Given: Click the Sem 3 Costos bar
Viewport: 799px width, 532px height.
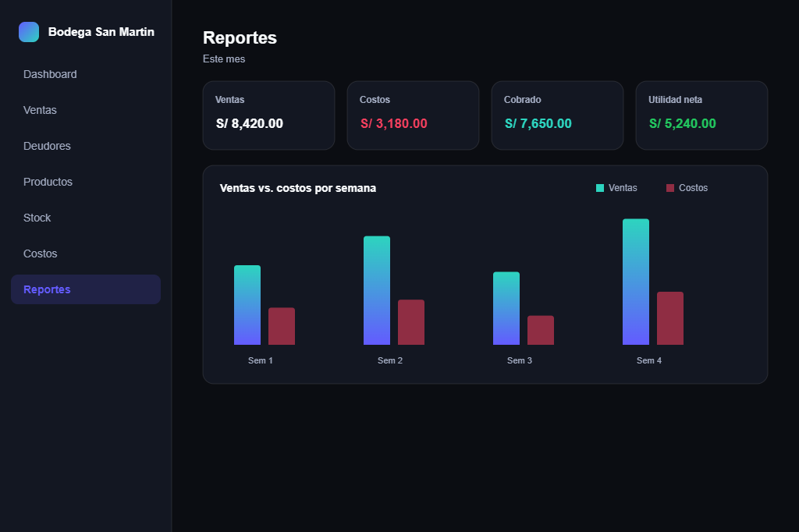Looking at the screenshot, I should coord(541,330).
